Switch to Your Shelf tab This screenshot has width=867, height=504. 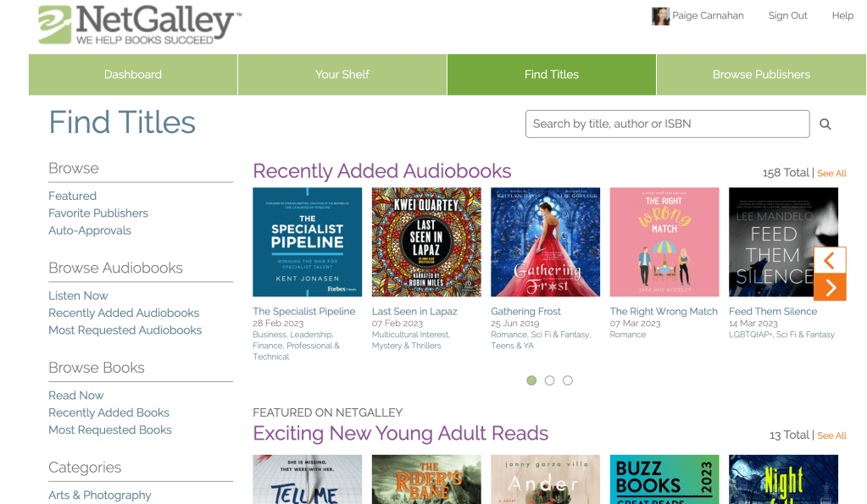[342, 75]
